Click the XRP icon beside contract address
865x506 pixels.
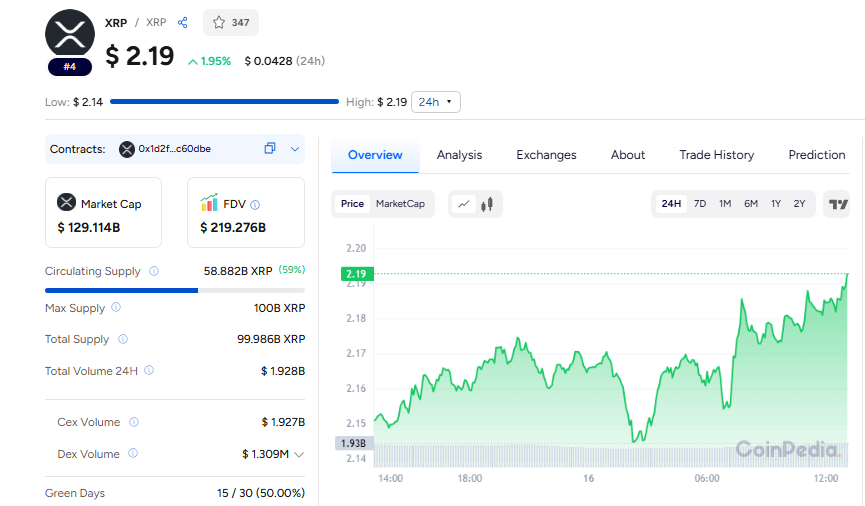click(x=127, y=149)
